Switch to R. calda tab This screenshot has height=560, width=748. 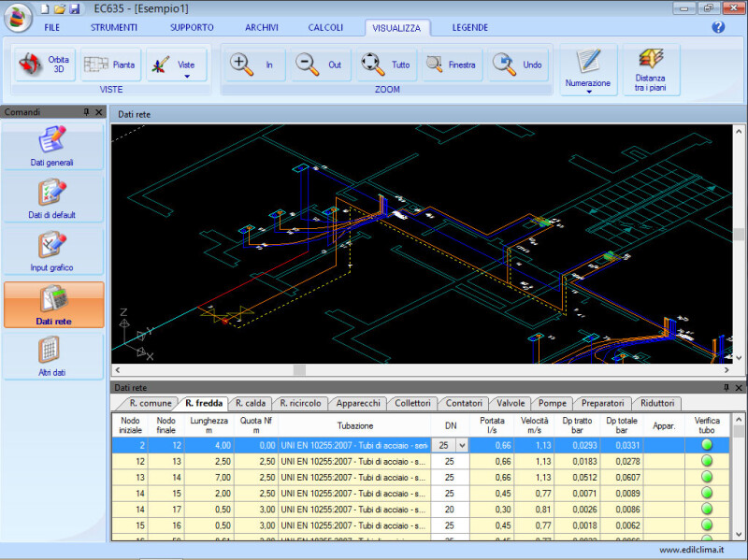[x=250, y=404]
